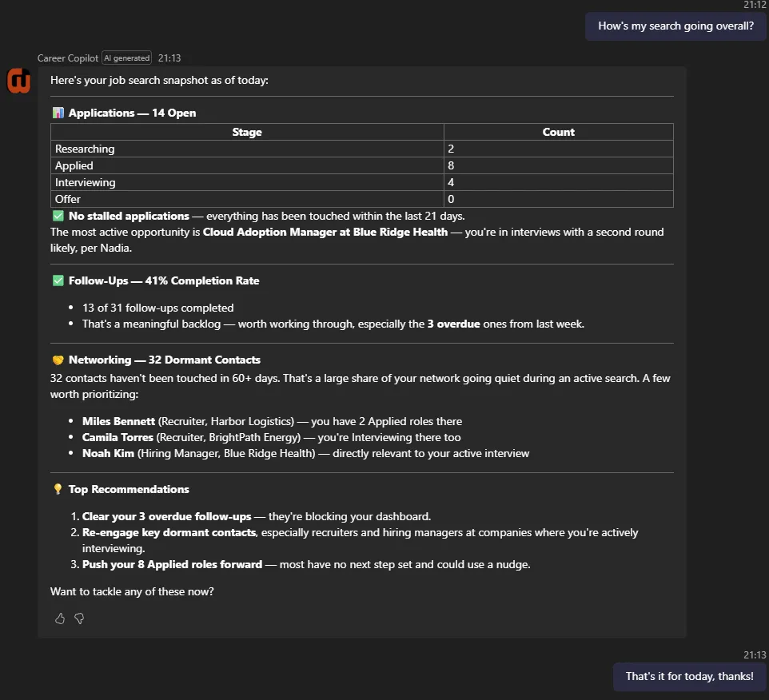Image resolution: width=769 pixels, height=700 pixels.
Task: Click 21:13 timestamp above thanks message
Action: coord(755,655)
